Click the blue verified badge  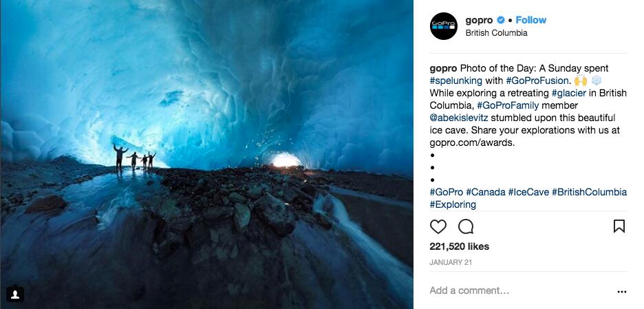pos(501,20)
